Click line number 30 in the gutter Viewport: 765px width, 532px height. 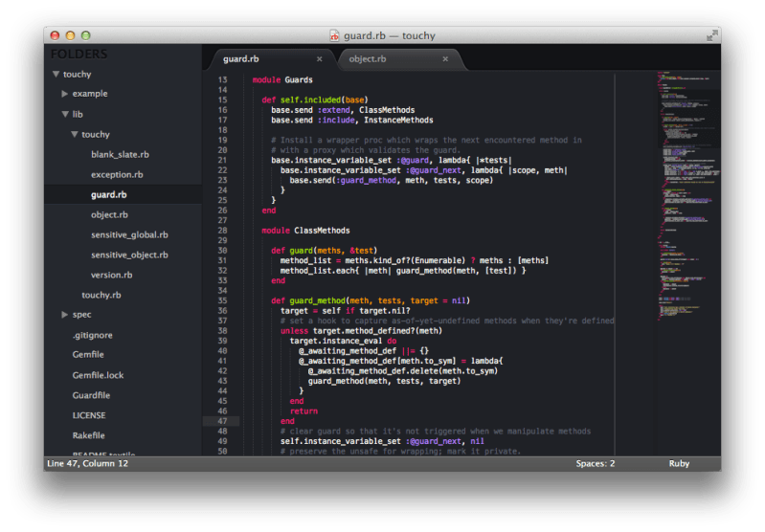coord(222,251)
